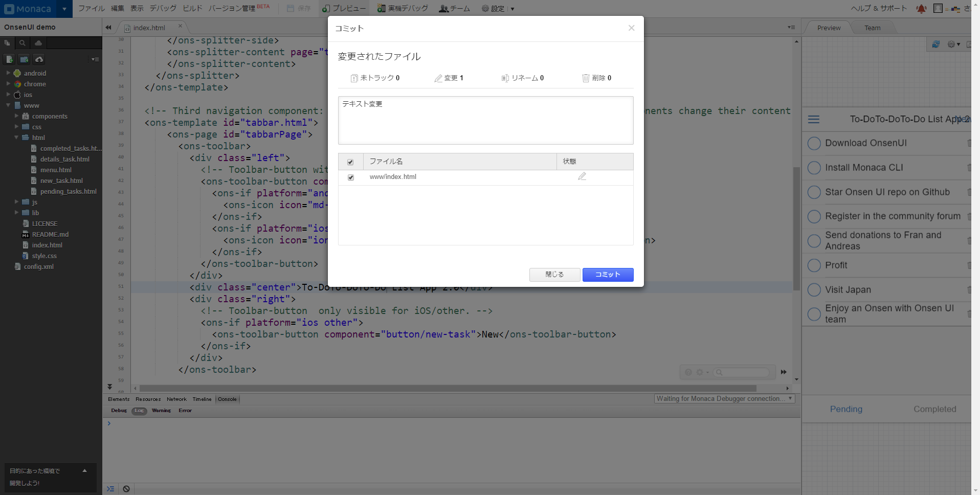Open the Monaca debugger connection dropdown
This screenshot has width=980, height=495.
(x=724, y=399)
